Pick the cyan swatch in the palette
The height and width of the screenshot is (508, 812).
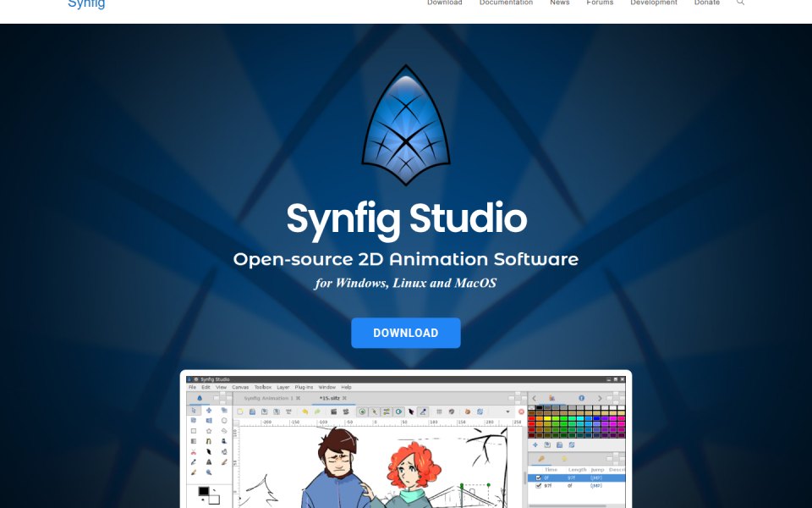pos(580,418)
